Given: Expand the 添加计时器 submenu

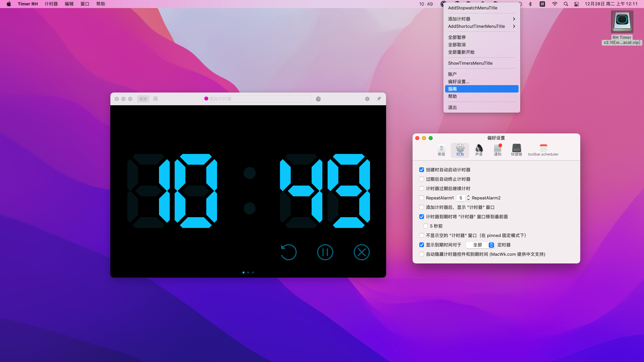Looking at the screenshot, I should click(482, 19).
